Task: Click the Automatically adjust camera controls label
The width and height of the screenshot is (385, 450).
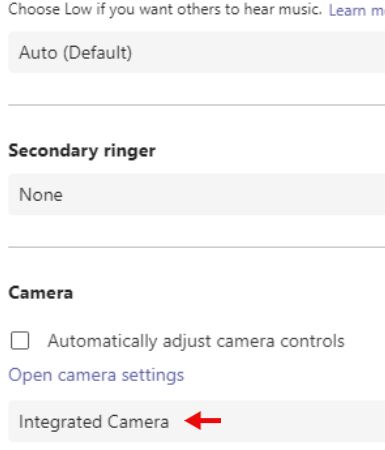Action: pyautogui.click(x=196, y=341)
